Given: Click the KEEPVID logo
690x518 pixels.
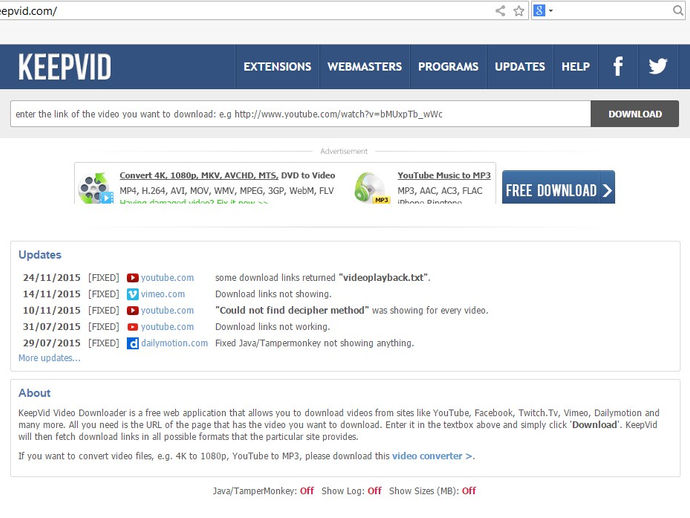Looking at the screenshot, I should pos(65,67).
